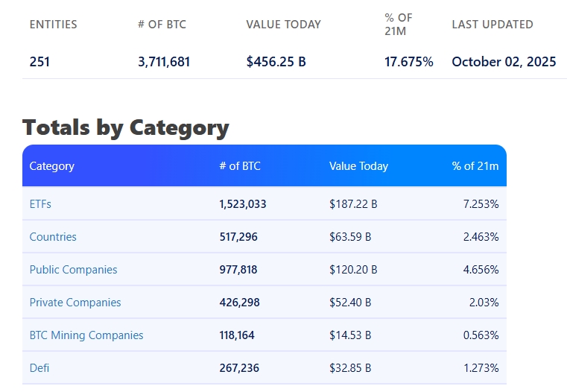Select the Private Companies link
The height and width of the screenshot is (392, 567).
(75, 303)
